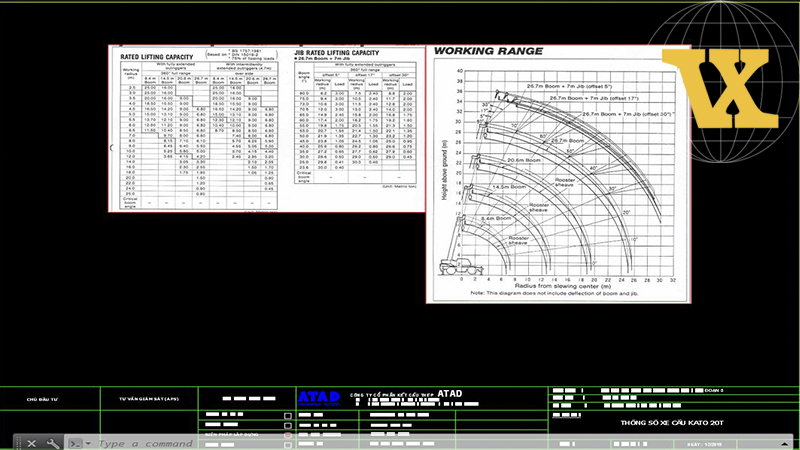Select the 'BIỆN PHÁP LẮP DỰNG' label
The height and width of the screenshot is (450, 800).
[232, 435]
